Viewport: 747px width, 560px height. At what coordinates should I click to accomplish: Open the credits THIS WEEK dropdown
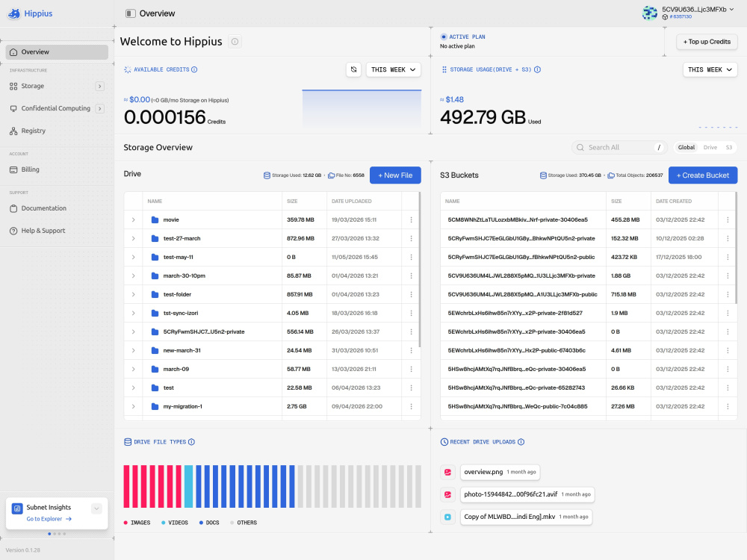[x=393, y=69]
